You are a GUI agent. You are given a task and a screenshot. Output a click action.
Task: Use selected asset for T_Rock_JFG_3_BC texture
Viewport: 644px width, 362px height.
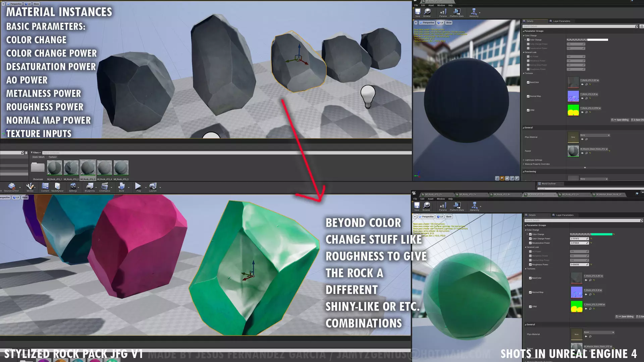point(582,84)
